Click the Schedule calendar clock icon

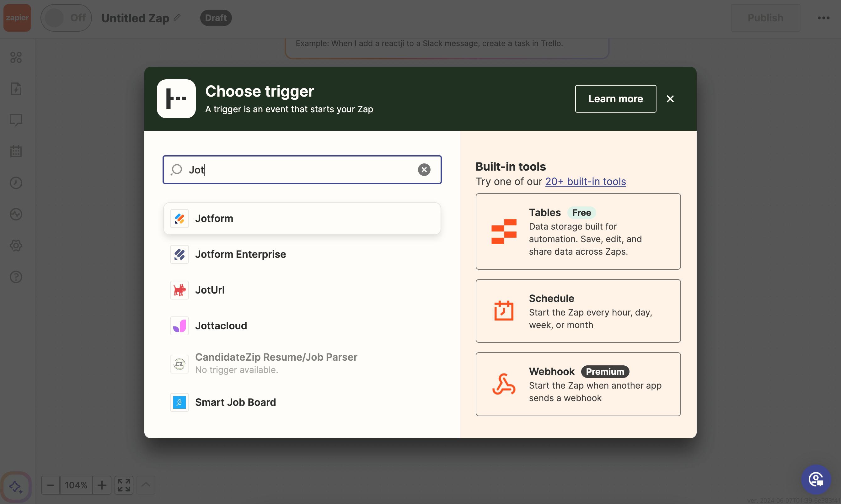pos(504,310)
